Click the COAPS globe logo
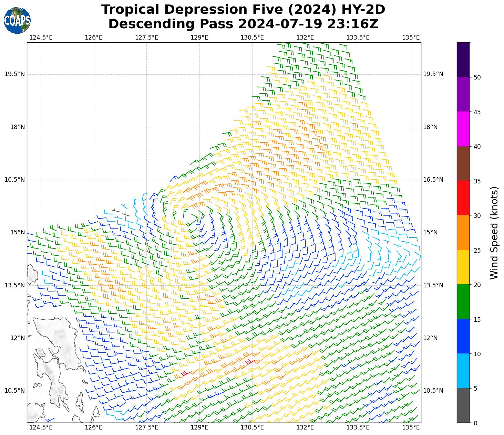The width and height of the screenshot is (504, 435). coord(17,20)
